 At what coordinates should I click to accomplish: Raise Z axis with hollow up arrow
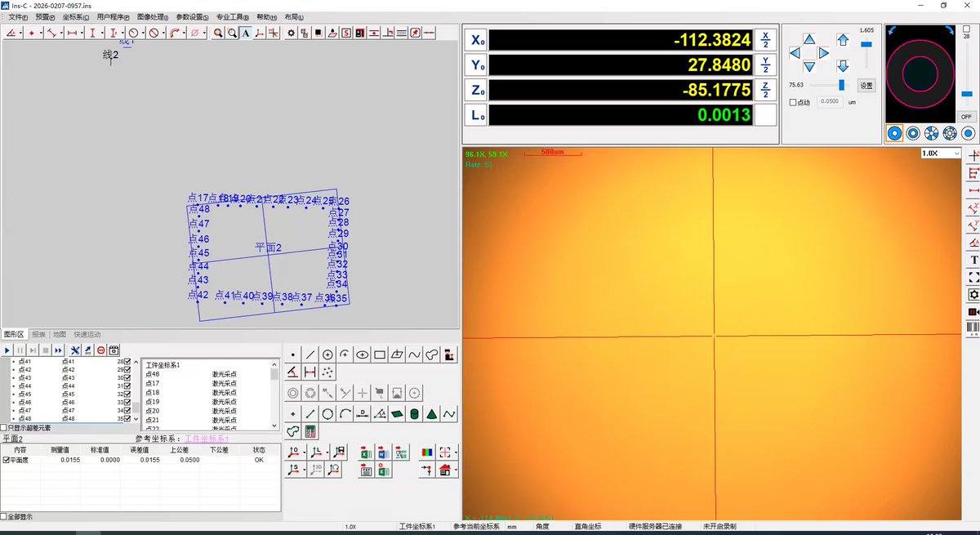point(843,38)
